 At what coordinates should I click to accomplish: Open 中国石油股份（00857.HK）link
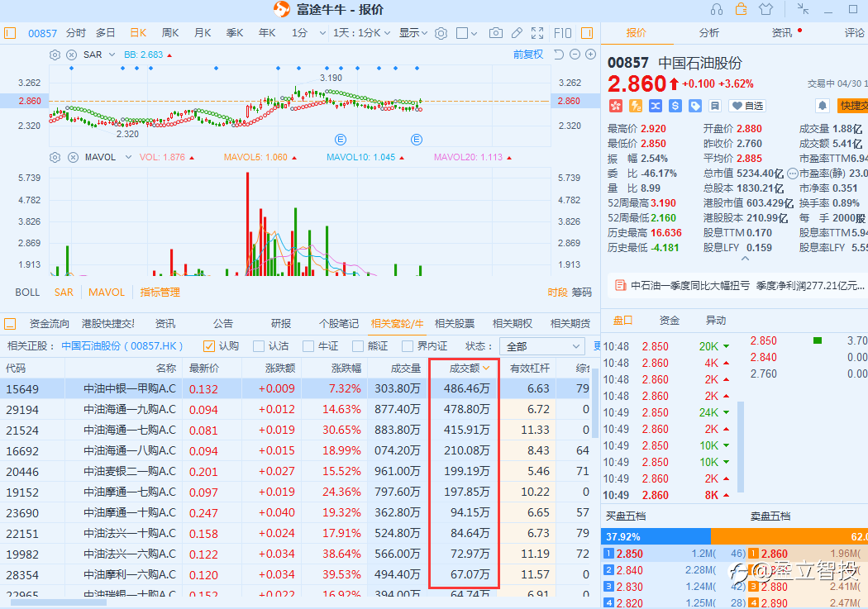[122, 346]
